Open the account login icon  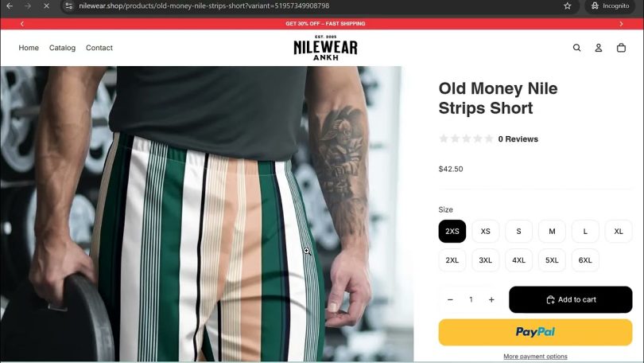[599, 48]
